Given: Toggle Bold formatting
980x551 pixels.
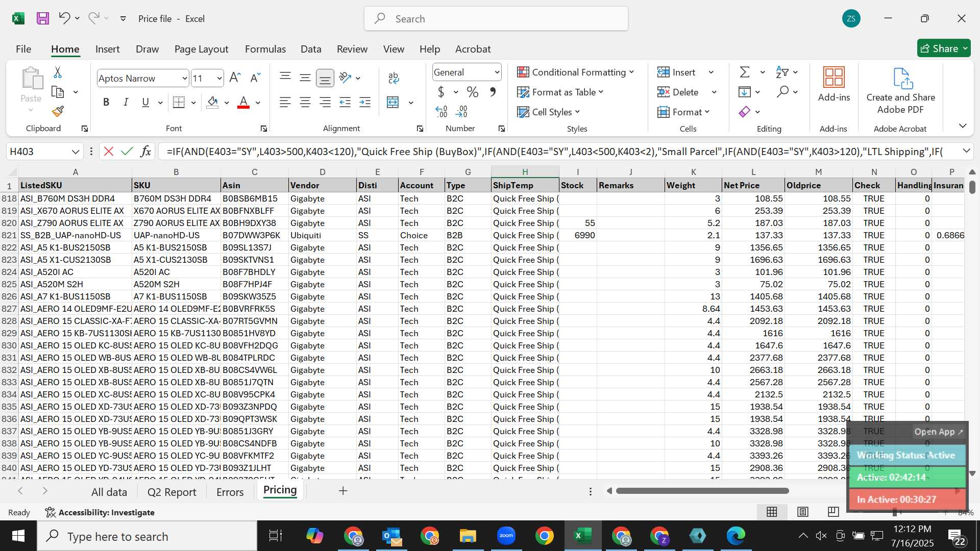Looking at the screenshot, I should 106,103.
